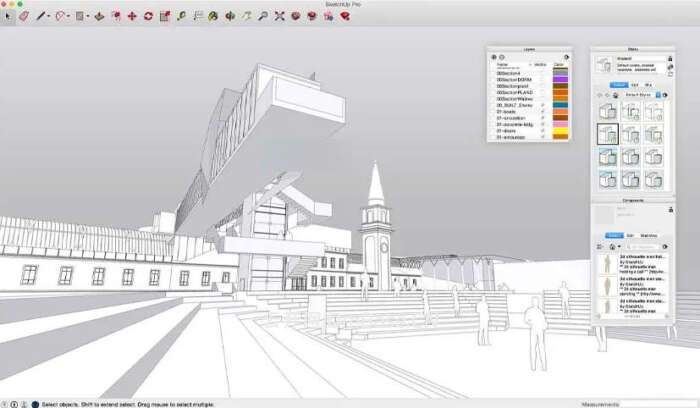Select the Arc drawing tool
700x408 pixels.
59,17
